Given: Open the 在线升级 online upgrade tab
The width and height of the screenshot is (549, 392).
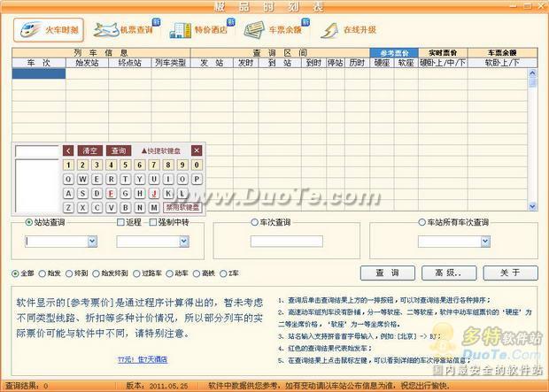Looking at the screenshot, I should [x=348, y=30].
